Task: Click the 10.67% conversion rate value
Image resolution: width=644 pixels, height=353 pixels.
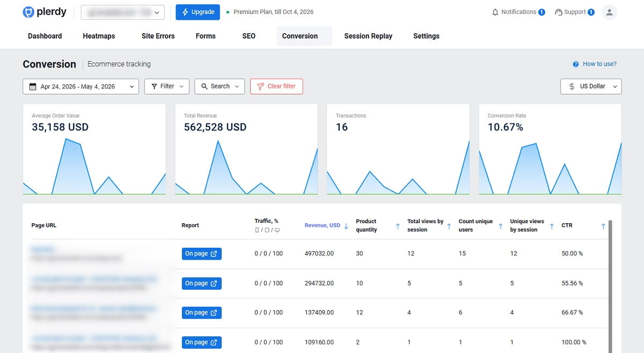Action: (x=506, y=127)
